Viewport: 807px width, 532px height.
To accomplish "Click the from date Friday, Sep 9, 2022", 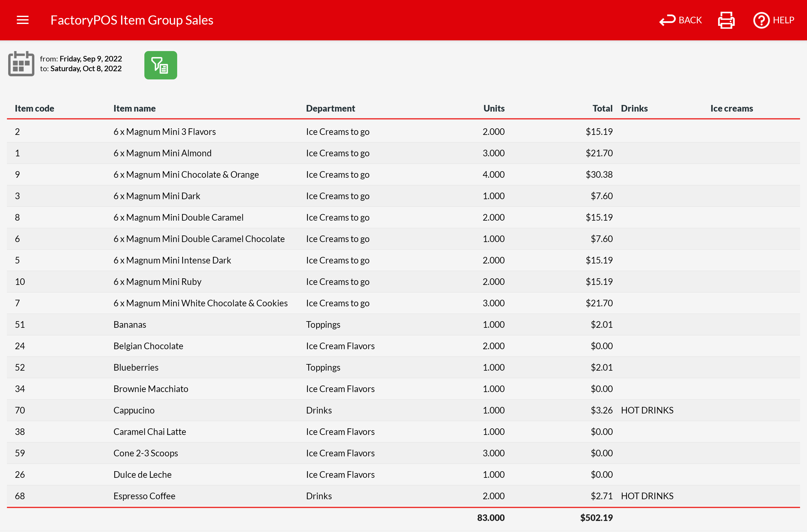I will (90, 59).
